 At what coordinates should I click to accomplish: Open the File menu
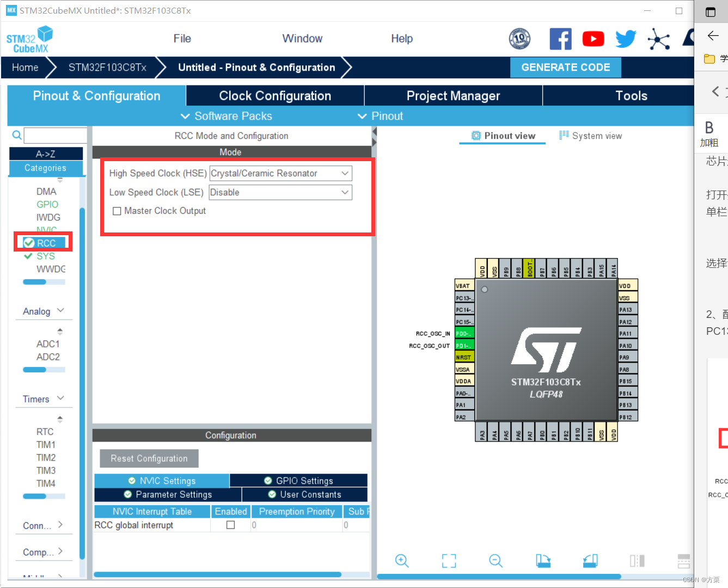[x=182, y=39]
